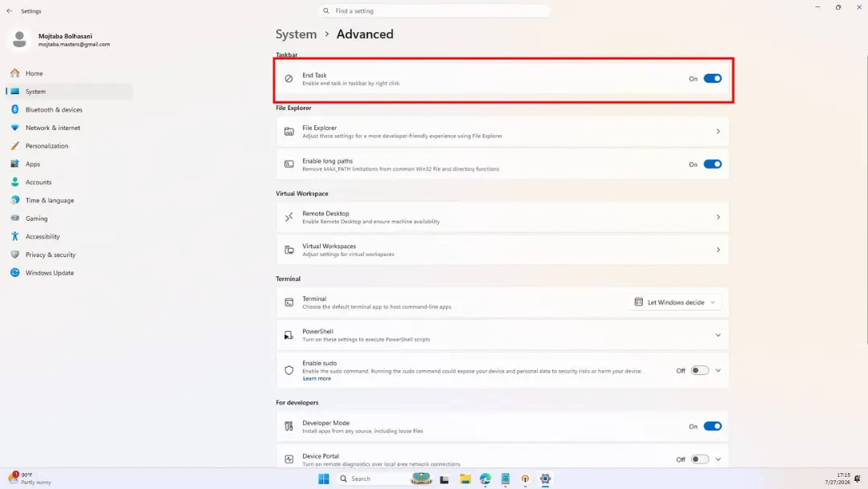Expand the PowerShell section
Screen dimensions: 868x489
click(718, 335)
